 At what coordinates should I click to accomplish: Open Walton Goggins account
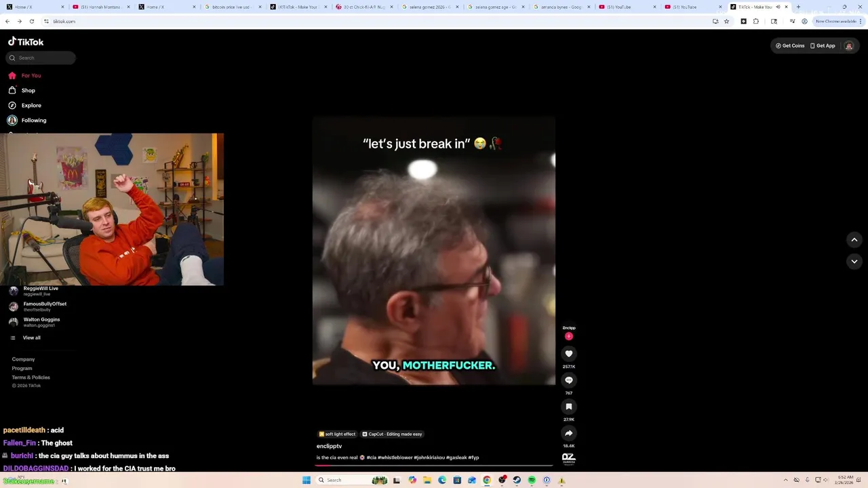click(34, 322)
